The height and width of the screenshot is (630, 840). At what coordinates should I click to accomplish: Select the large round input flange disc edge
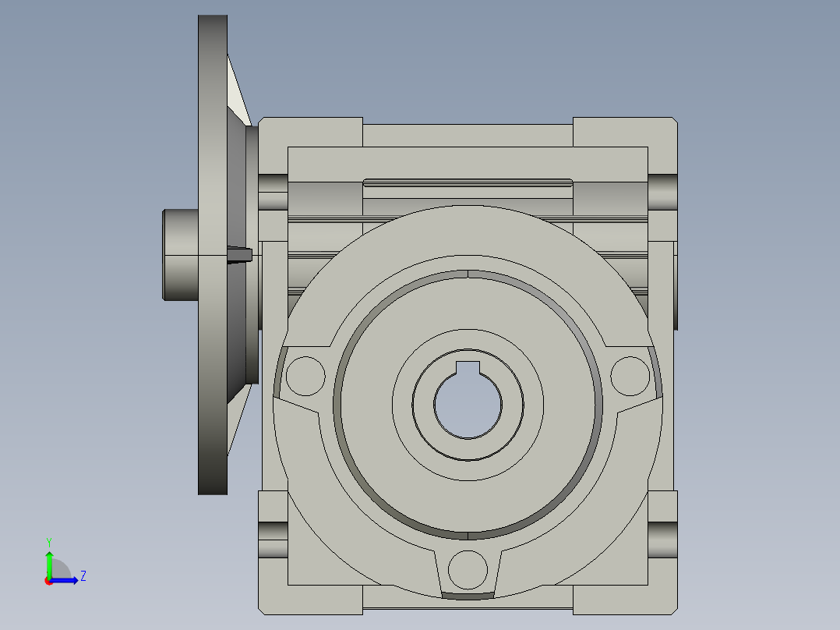(212, 254)
